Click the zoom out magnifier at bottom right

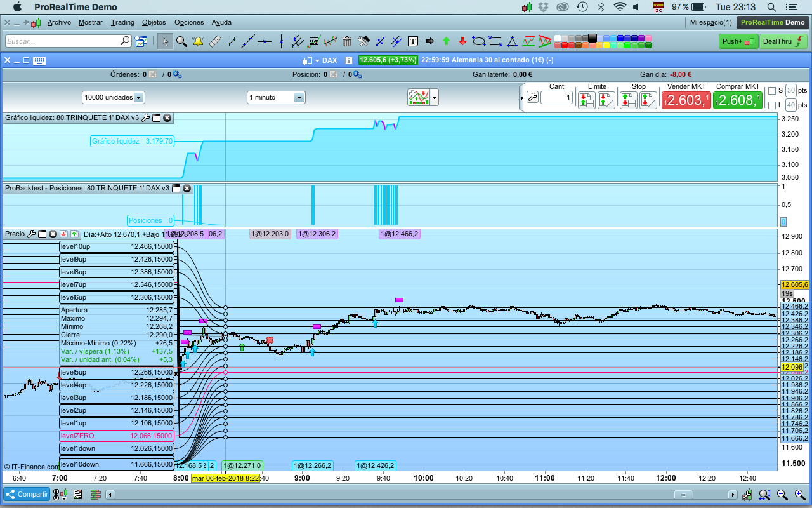click(x=782, y=495)
